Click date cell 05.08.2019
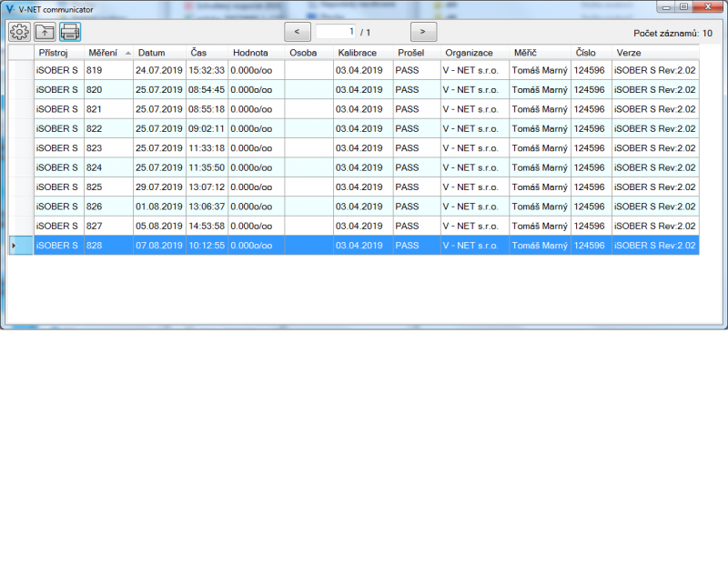 [x=159, y=227]
